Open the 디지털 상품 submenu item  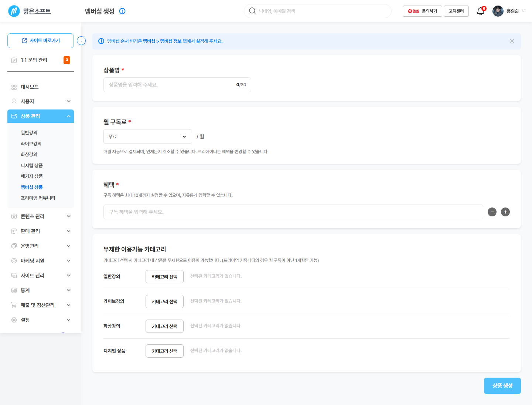pyautogui.click(x=32, y=165)
